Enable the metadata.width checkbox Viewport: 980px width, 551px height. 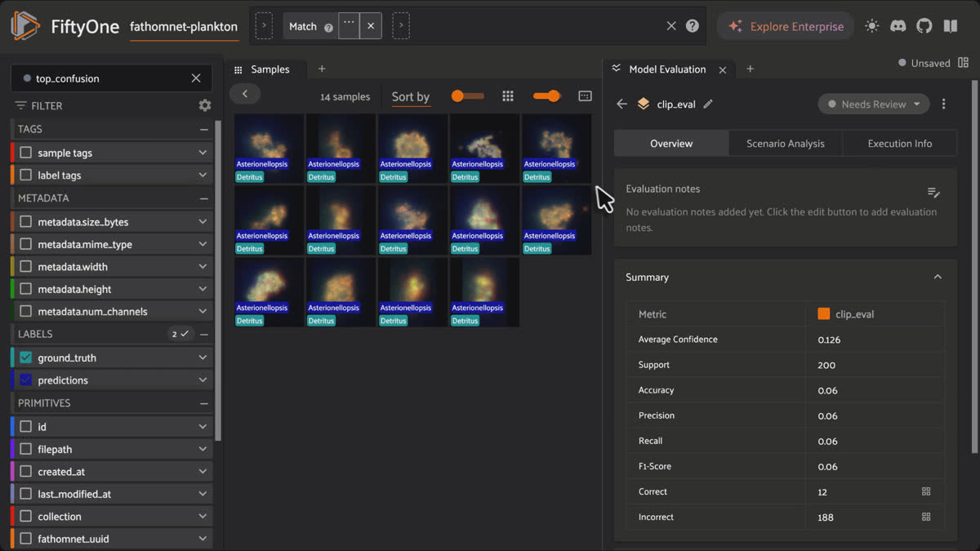(26, 267)
